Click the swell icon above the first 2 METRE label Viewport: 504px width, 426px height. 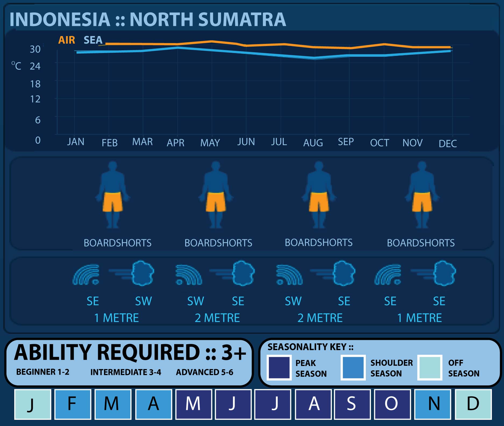(189, 274)
